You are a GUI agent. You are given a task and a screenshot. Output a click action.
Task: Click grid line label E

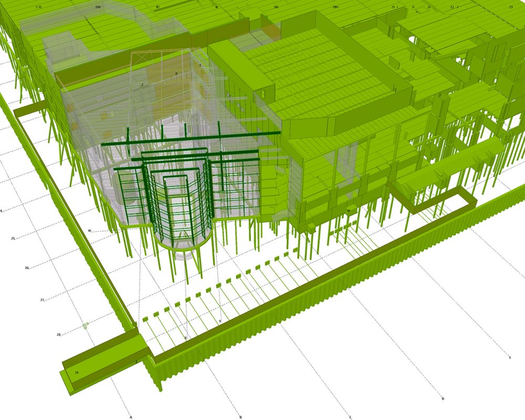coord(510,357)
